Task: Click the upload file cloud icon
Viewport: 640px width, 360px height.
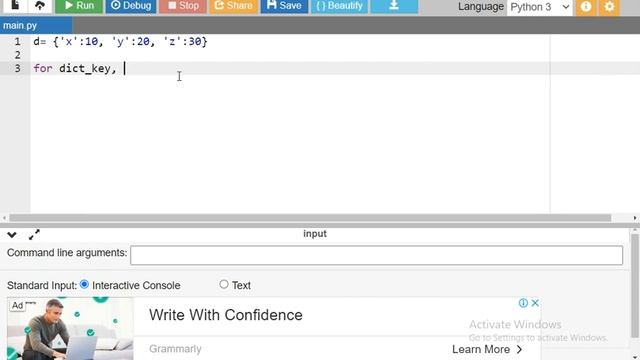Action: click(x=40, y=6)
